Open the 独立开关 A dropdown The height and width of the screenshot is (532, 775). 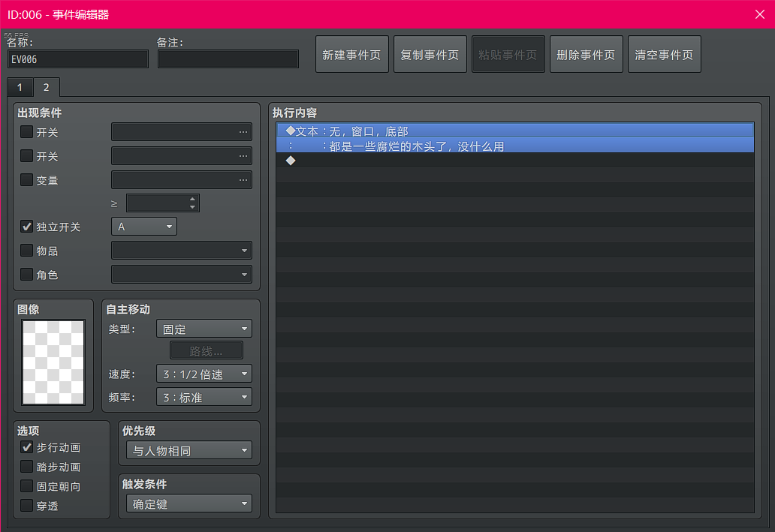coord(144,227)
